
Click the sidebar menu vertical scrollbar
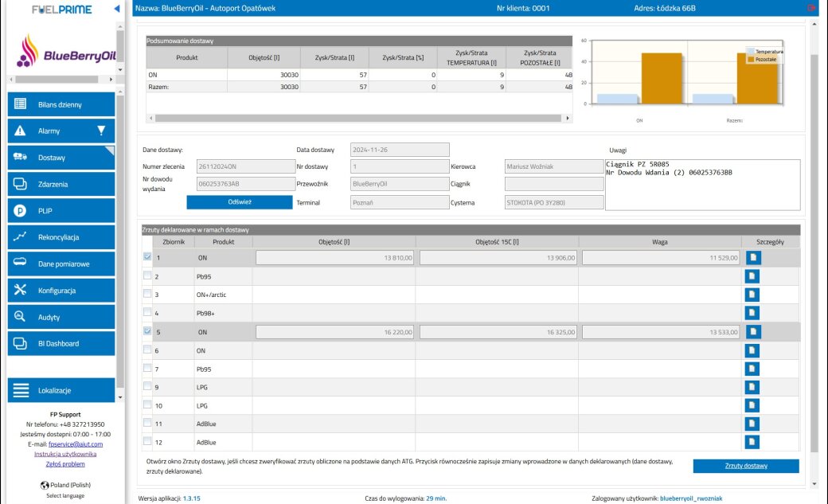[x=120, y=240]
